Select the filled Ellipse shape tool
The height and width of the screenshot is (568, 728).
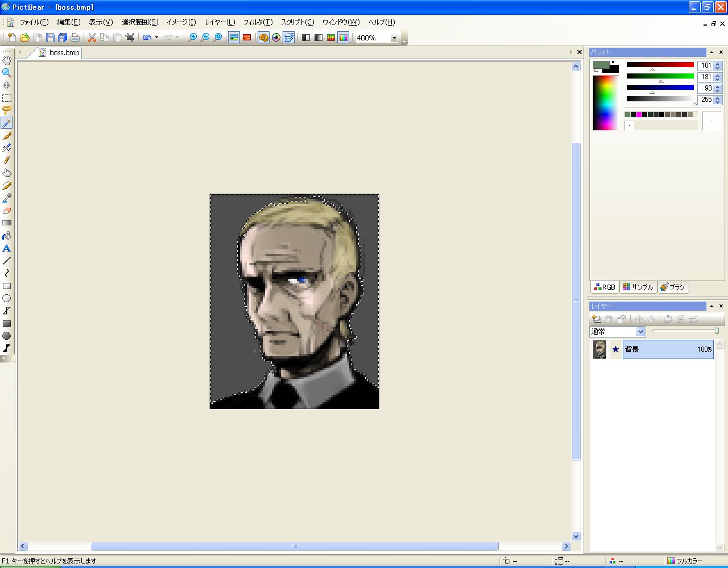7,336
